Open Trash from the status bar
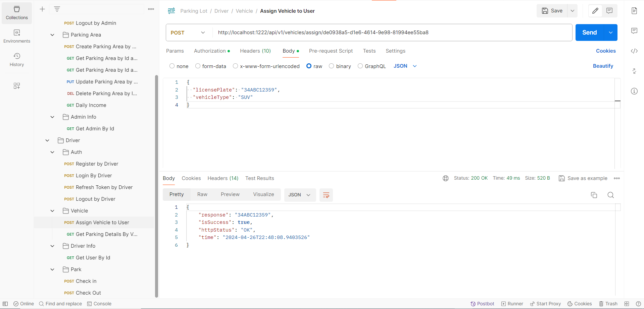644x309 pixels. [608, 304]
